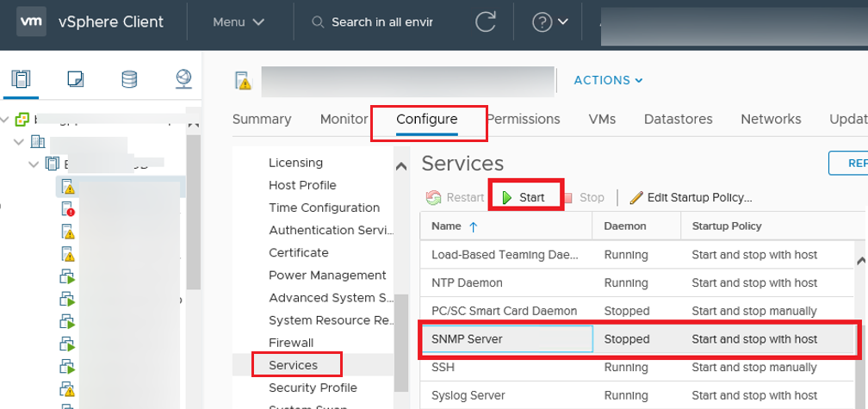Switch to the Summary tab

click(262, 119)
